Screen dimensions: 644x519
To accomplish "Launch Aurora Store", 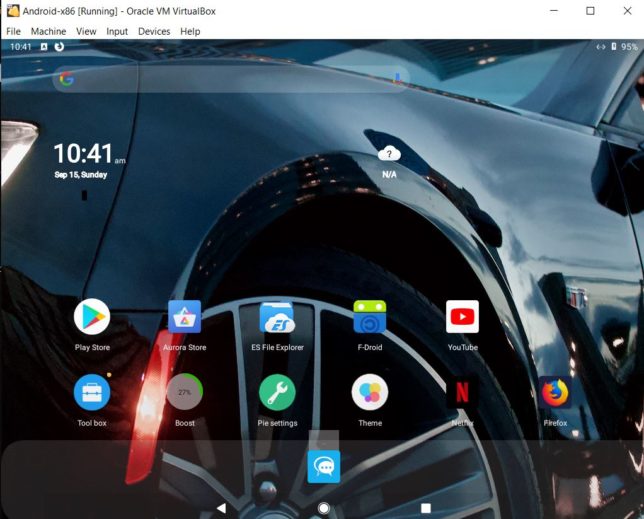I will pyautogui.click(x=184, y=317).
